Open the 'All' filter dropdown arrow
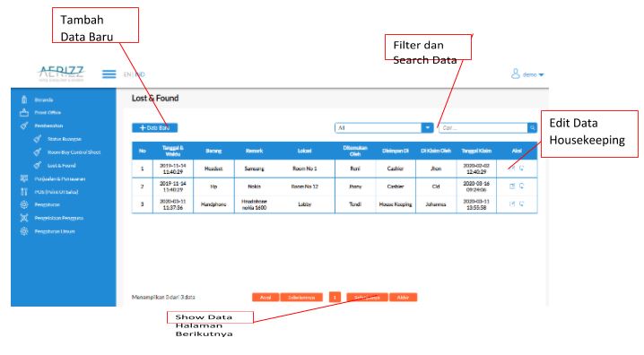The width and height of the screenshot is (644, 355). pos(428,128)
